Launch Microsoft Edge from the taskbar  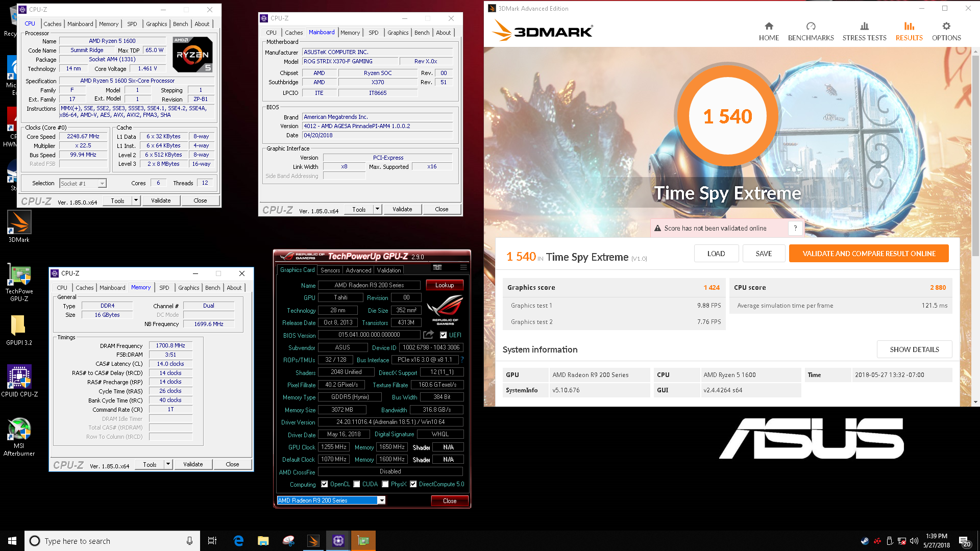point(238,541)
